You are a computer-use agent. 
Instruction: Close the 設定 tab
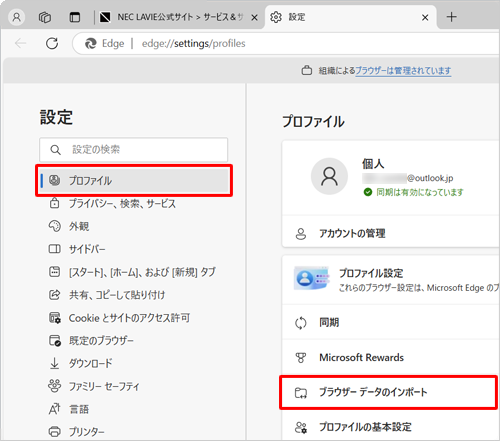click(425, 17)
